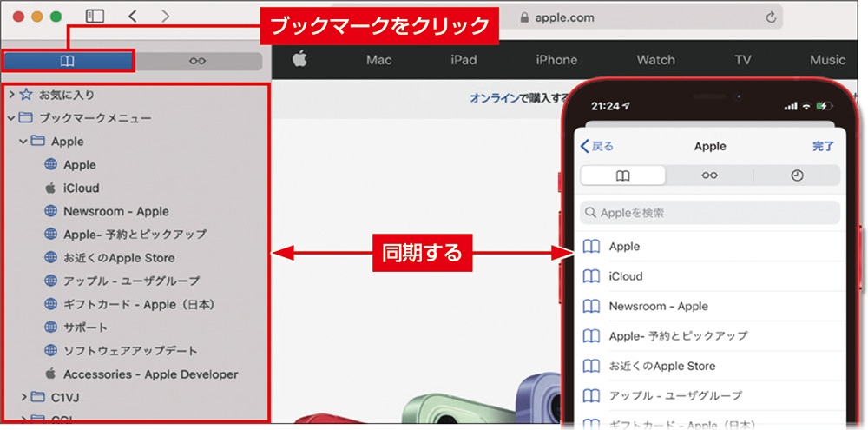Go forward with the toolbar forward arrow
This screenshot has height=430, width=868.
165,16
